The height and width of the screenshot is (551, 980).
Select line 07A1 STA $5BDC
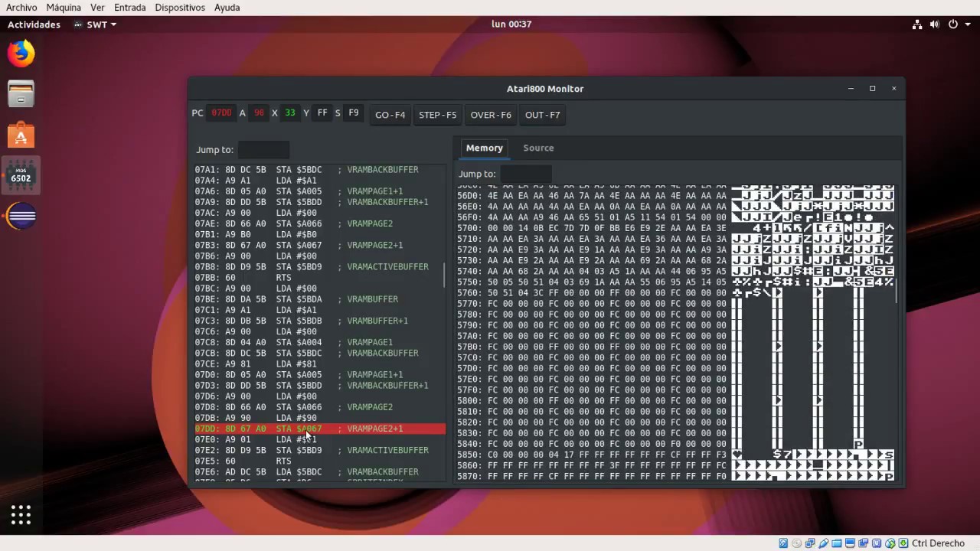(x=319, y=169)
